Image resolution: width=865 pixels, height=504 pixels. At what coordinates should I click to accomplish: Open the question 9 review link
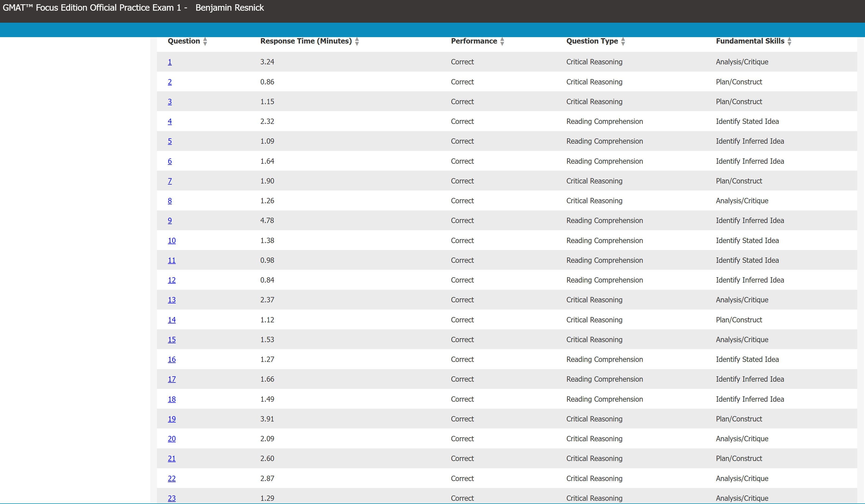(169, 221)
